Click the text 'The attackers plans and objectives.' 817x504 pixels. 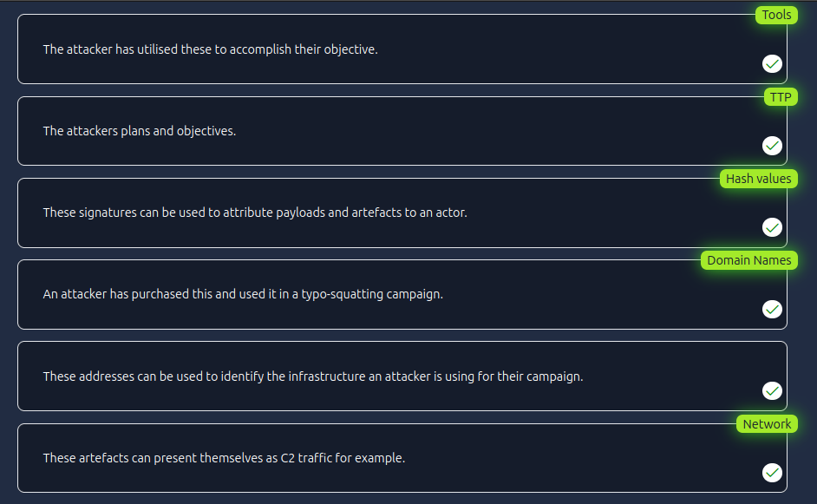(139, 131)
